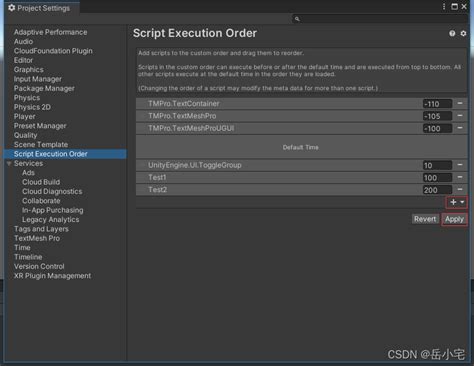Open the settings gear beside Script Execution Order

pos(463,33)
